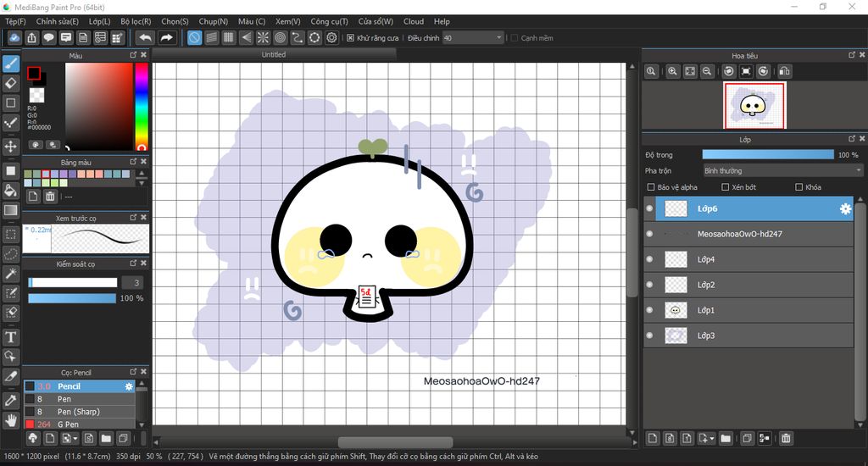
Task: Zoom in on the Navigator panel
Action: (672, 71)
